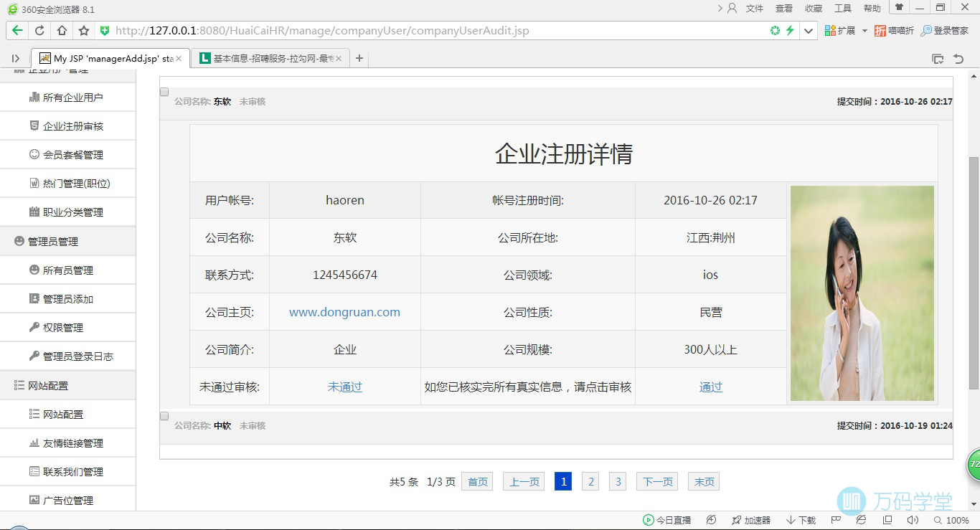Open a new tab with plus button
This screenshot has width=980, height=530.
(359, 58)
